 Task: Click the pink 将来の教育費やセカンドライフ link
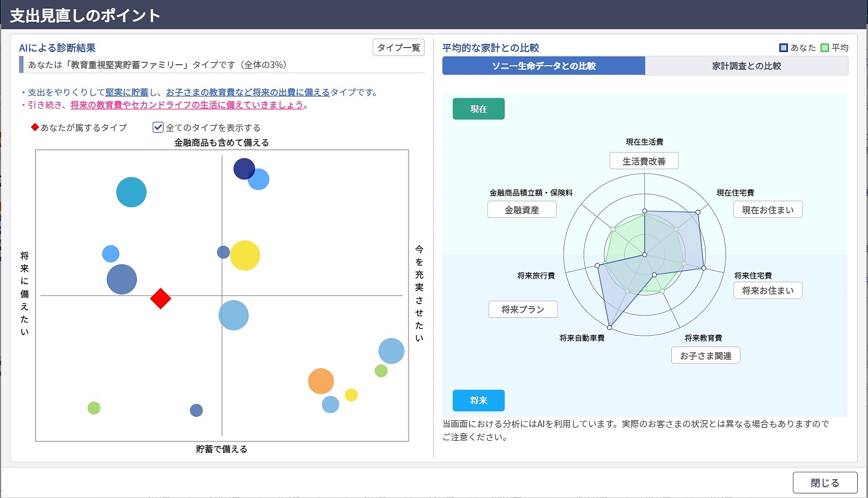187,105
